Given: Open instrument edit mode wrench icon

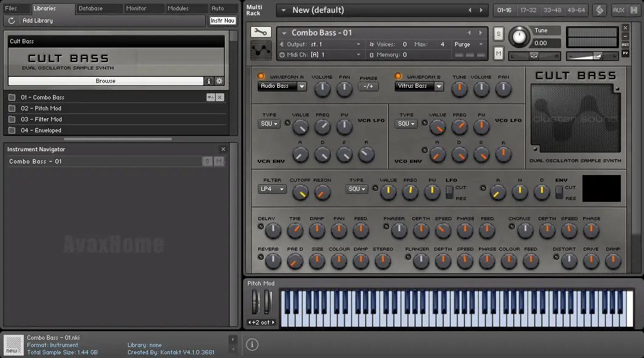Looking at the screenshot, I should tap(261, 32).
